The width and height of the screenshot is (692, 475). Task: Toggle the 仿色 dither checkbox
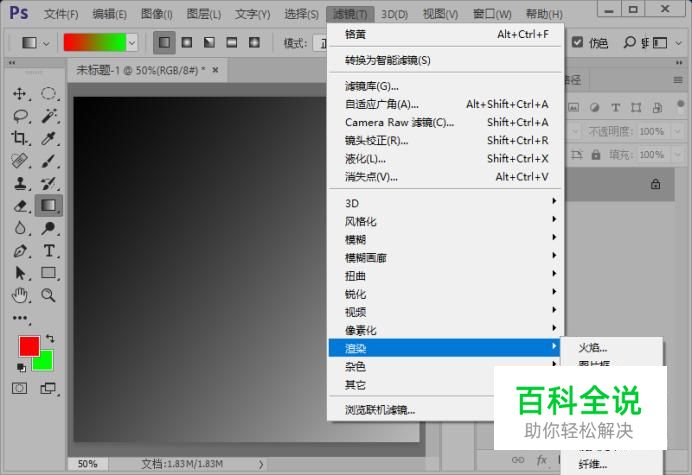(x=577, y=42)
